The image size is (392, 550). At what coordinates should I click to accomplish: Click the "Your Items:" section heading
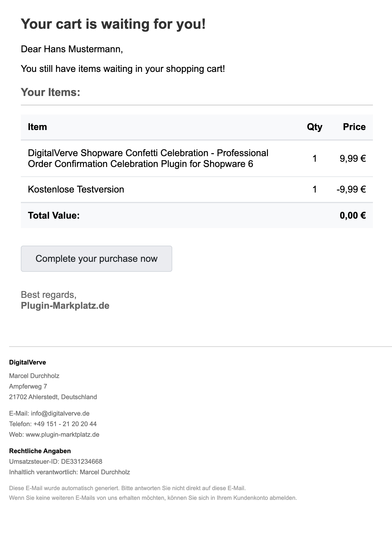[x=50, y=92]
